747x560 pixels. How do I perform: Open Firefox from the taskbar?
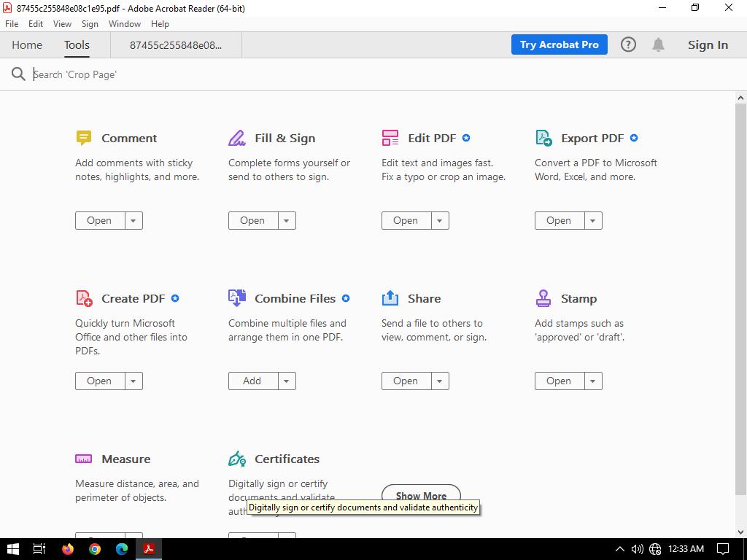click(x=68, y=549)
